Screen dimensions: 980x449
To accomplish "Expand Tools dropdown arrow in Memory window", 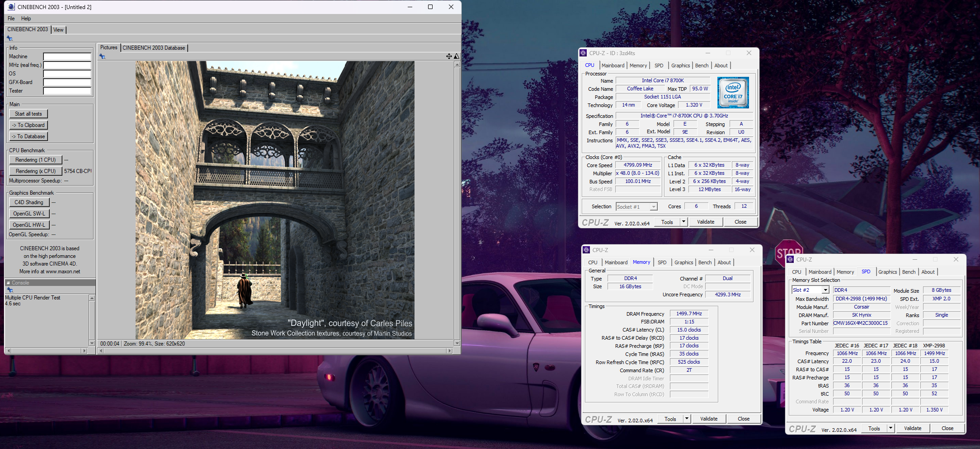I will click(687, 419).
